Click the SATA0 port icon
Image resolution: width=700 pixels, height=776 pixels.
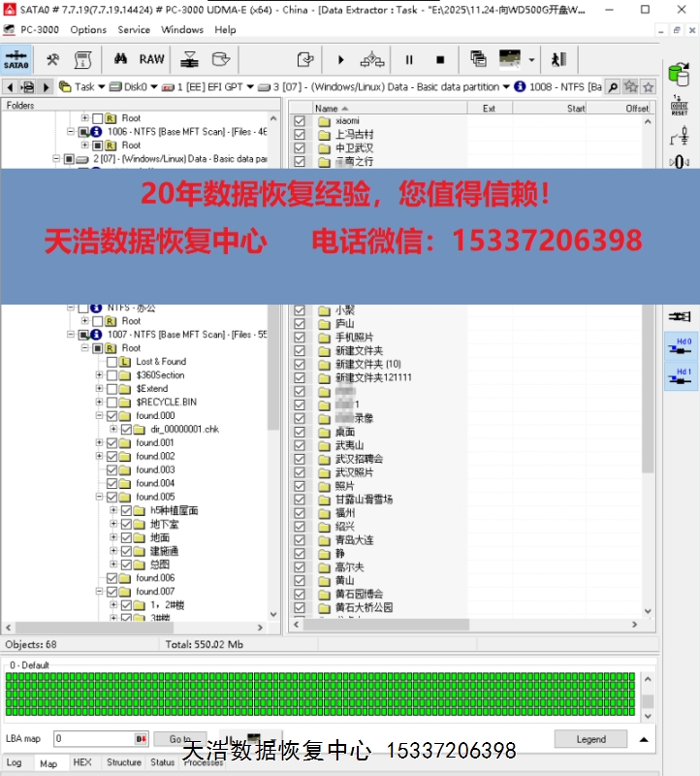[x=16, y=59]
